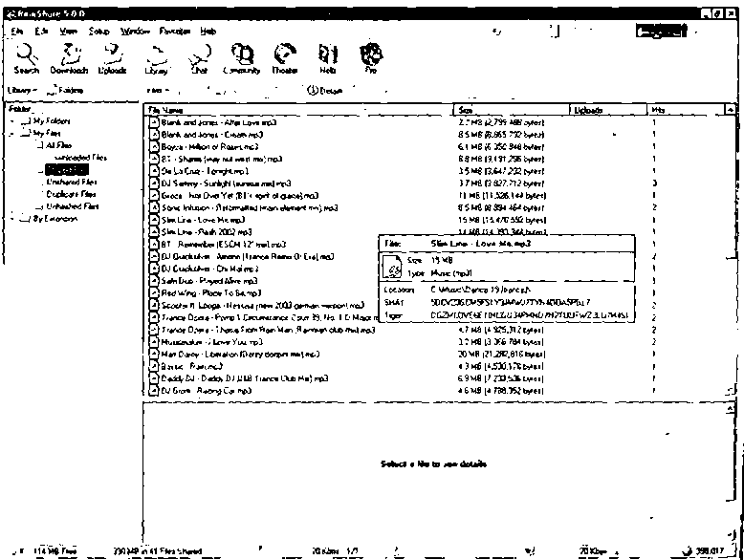Click the mp3 icon of Blank and Jones - Cream

(x=154, y=135)
